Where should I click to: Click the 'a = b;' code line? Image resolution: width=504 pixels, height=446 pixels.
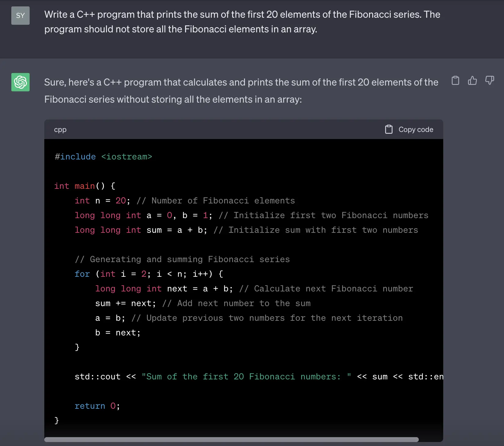click(249, 318)
